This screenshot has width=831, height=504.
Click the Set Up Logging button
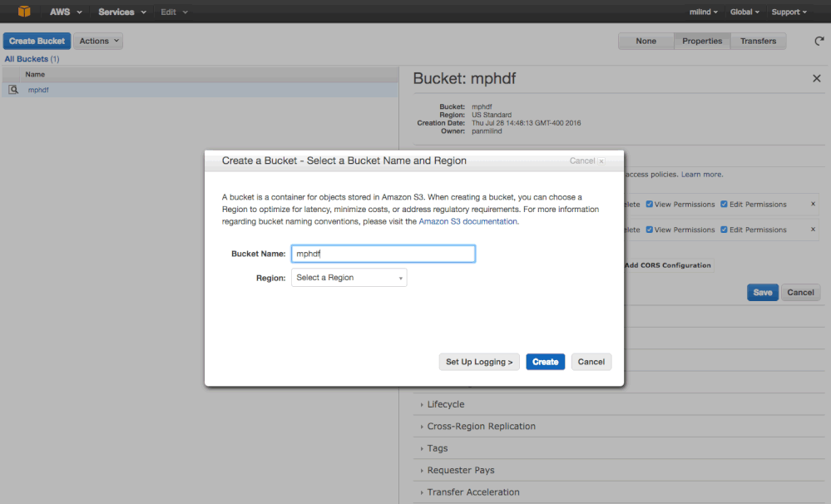(479, 361)
